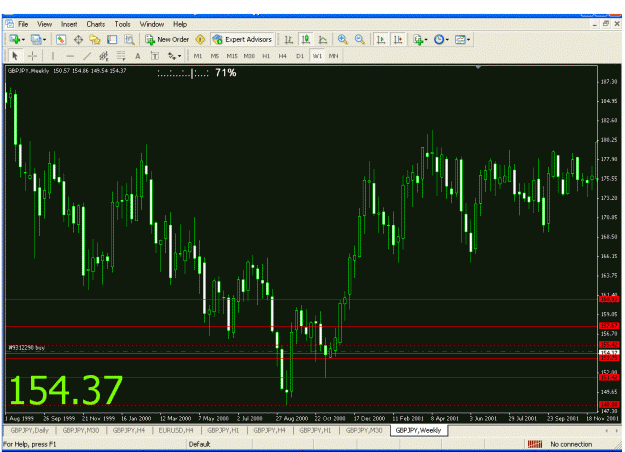Click the connection status bars icon
Image resolution: width=625 pixels, height=452 pixels.
click(x=535, y=444)
